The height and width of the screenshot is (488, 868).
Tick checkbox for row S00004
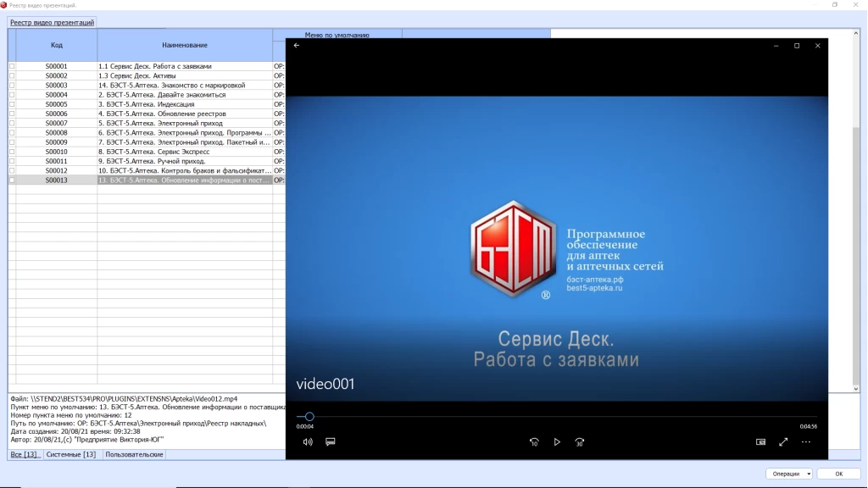(x=12, y=95)
